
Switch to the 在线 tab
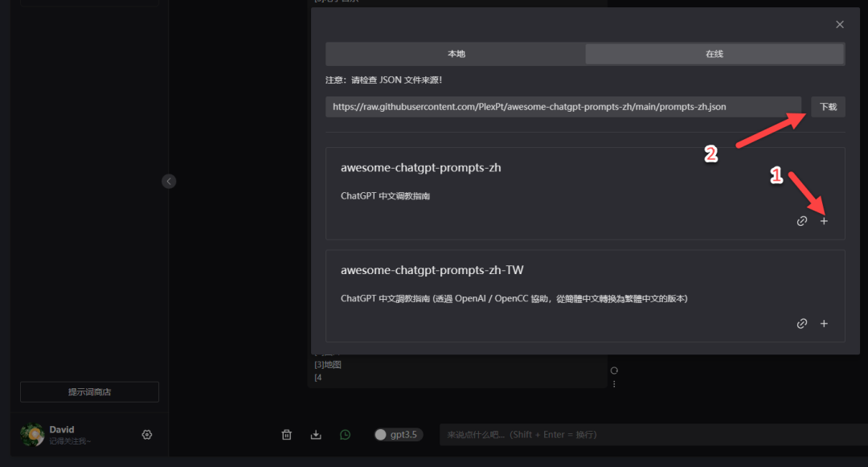coord(714,54)
